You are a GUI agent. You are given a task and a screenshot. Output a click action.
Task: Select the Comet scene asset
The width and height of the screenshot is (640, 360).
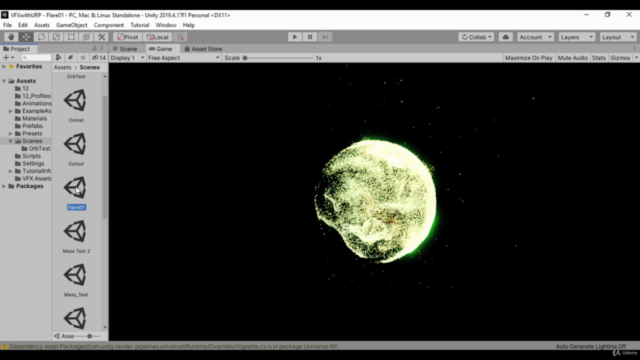(76, 105)
